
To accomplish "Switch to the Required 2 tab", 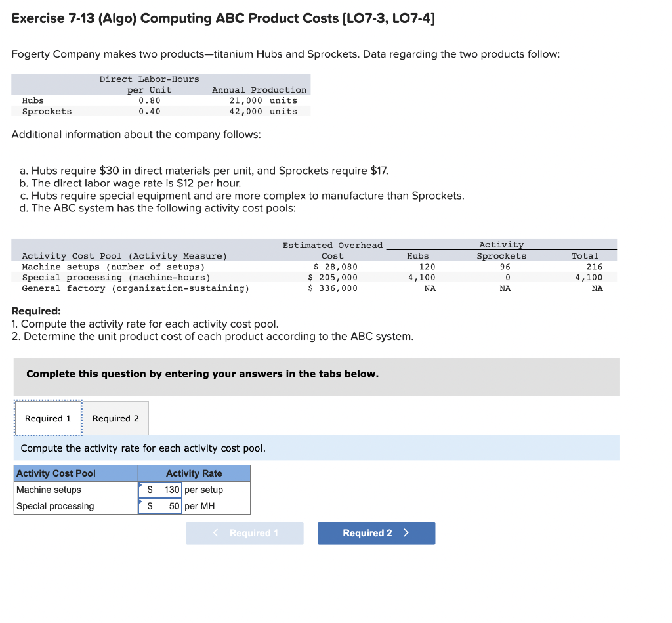I will (x=115, y=418).
